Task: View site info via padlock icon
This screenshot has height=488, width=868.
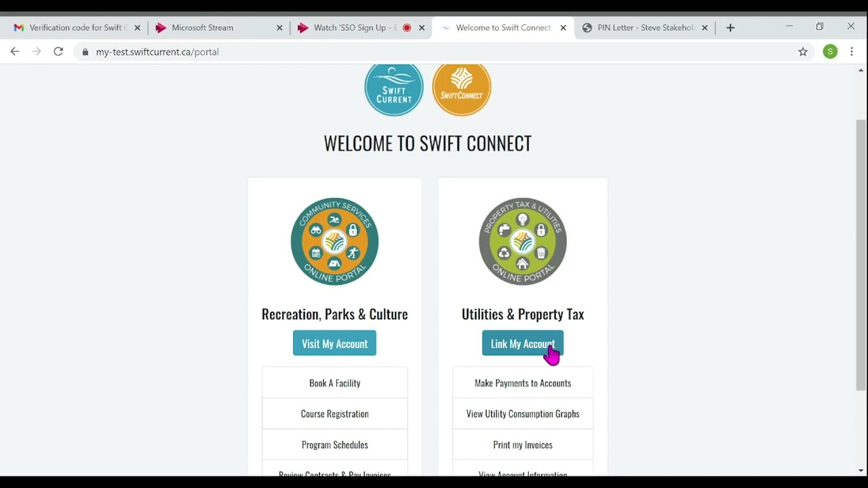Action: [x=85, y=52]
